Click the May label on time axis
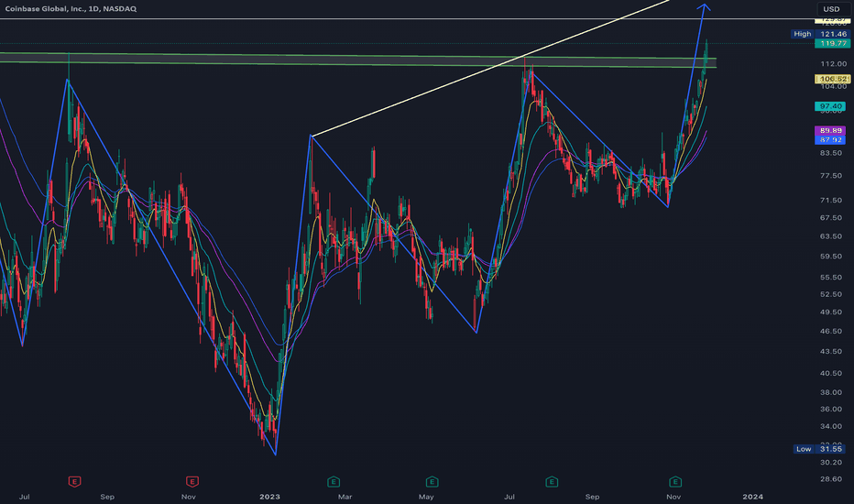The image size is (854, 504). pyautogui.click(x=426, y=497)
